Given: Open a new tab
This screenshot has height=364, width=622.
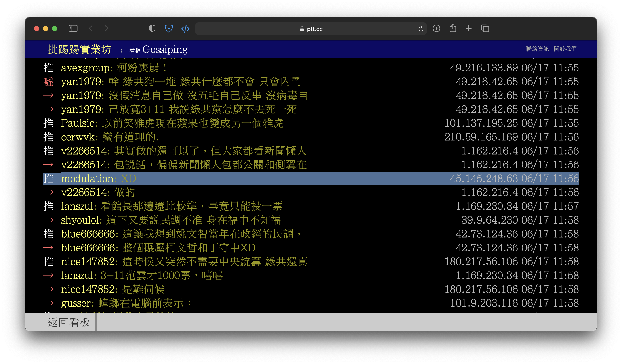Looking at the screenshot, I should point(469,29).
